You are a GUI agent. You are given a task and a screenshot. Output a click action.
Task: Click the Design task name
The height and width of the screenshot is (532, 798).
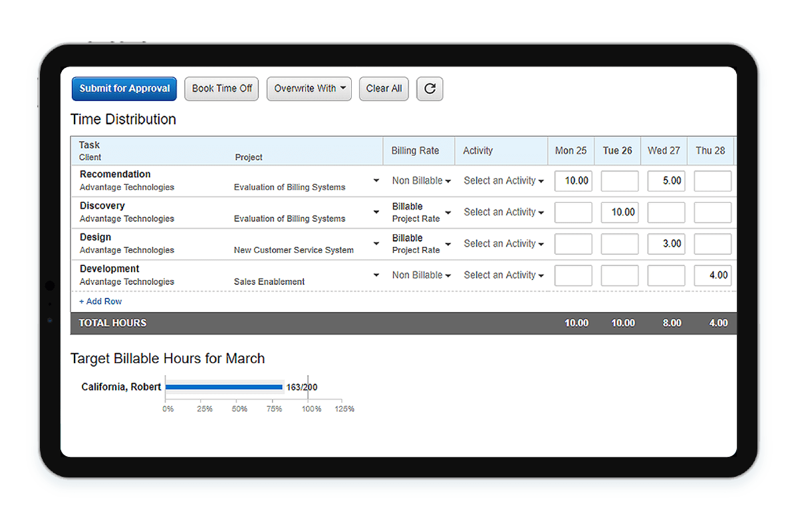(96, 237)
